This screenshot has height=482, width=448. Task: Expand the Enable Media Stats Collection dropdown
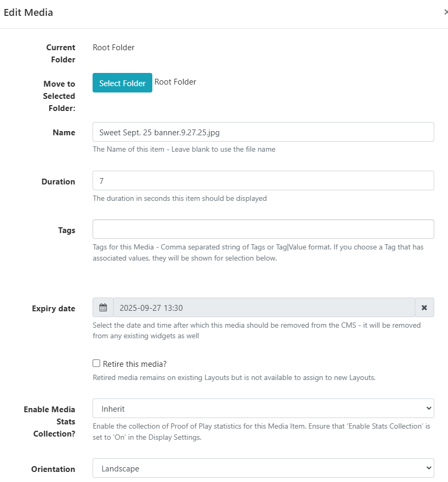263,409
